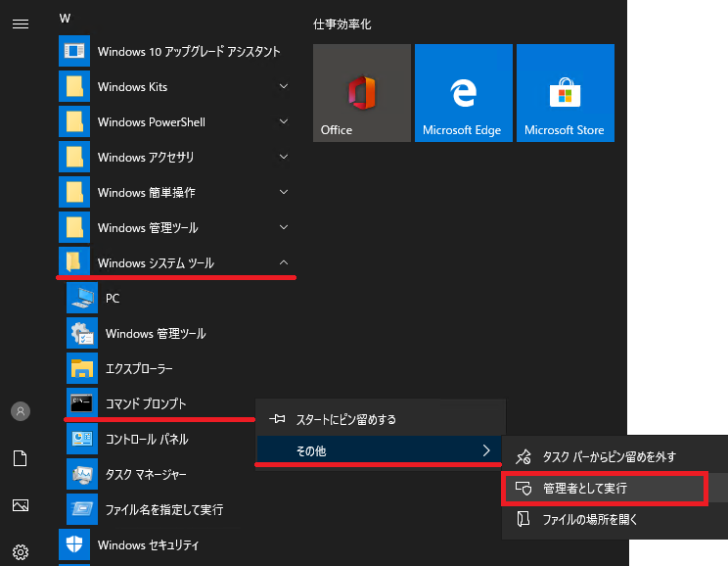Open the タスク マネージャー label
Image resolution: width=728 pixels, height=566 pixels.
pos(146,475)
